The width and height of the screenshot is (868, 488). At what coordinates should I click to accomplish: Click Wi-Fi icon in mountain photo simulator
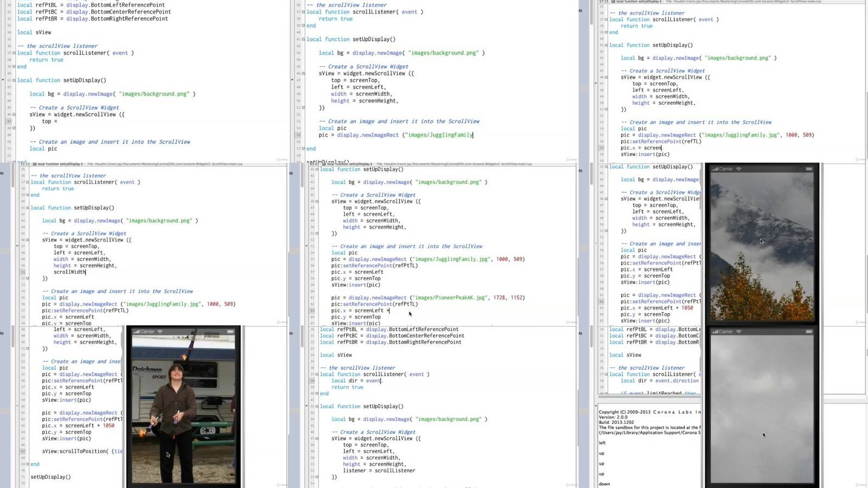(738, 169)
